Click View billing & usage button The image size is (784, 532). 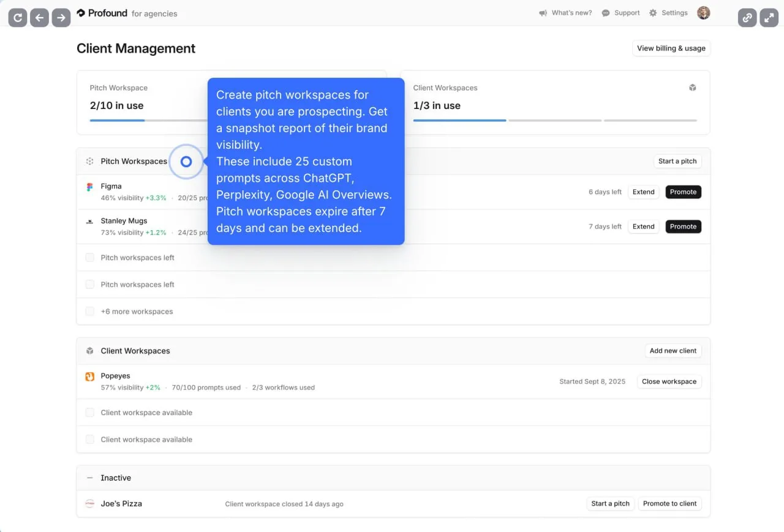coord(671,48)
